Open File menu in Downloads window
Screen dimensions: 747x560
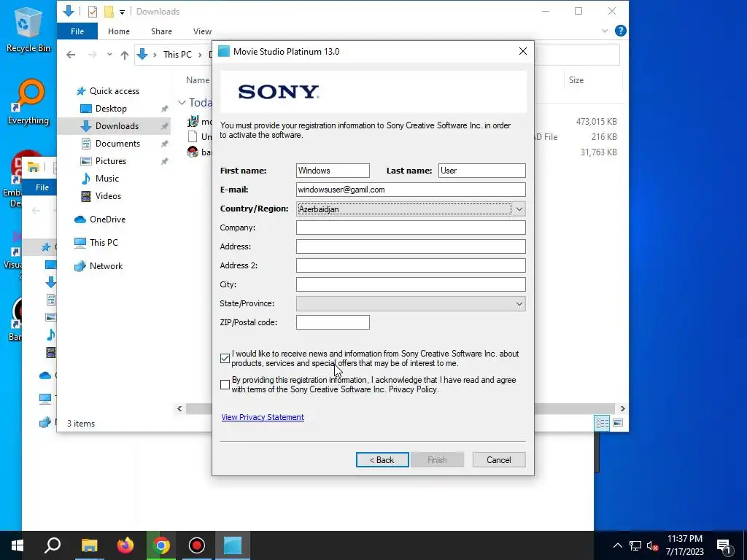77,31
